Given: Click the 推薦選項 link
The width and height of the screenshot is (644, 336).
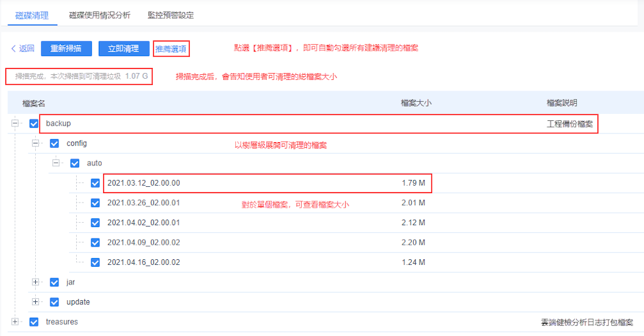Looking at the screenshot, I should [x=171, y=49].
